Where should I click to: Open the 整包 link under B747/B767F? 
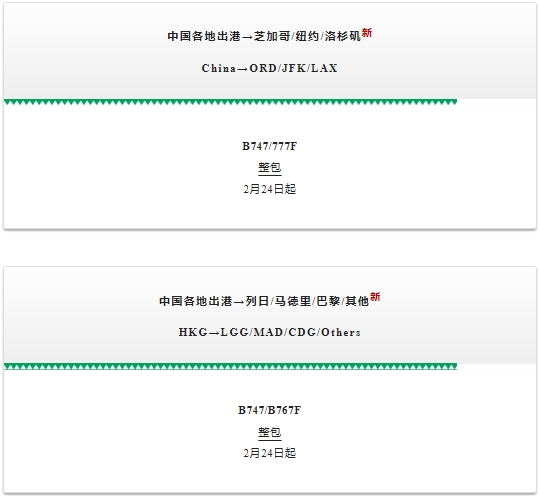[270, 433]
